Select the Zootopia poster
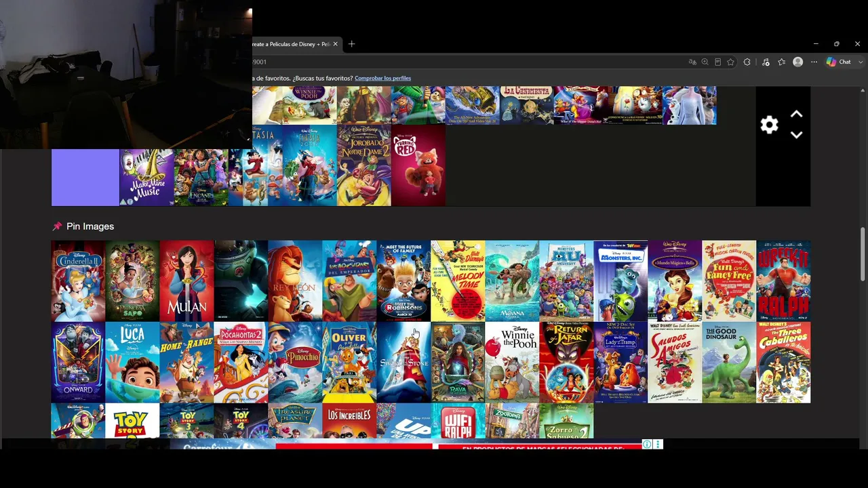Image resolution: width=868 pixels, height=488 pixels. pos(512,421)
